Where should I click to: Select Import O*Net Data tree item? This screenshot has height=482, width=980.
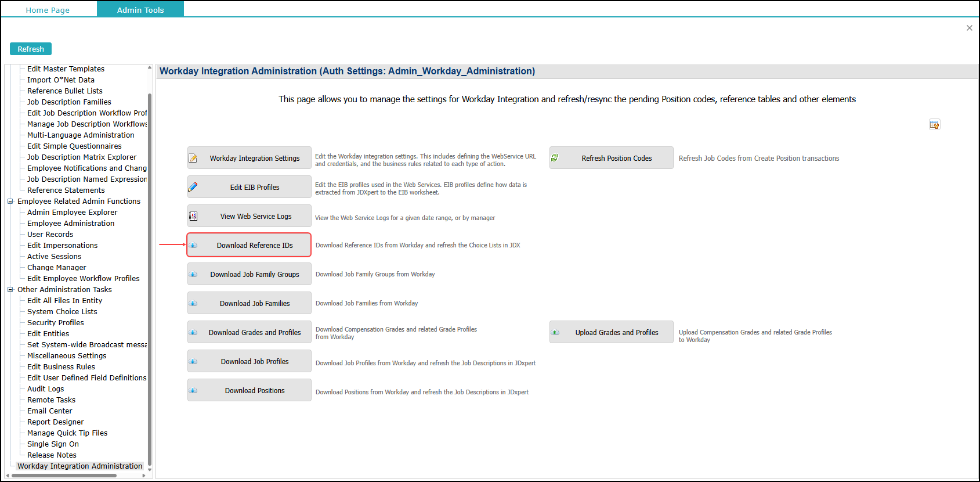(61, 80)
